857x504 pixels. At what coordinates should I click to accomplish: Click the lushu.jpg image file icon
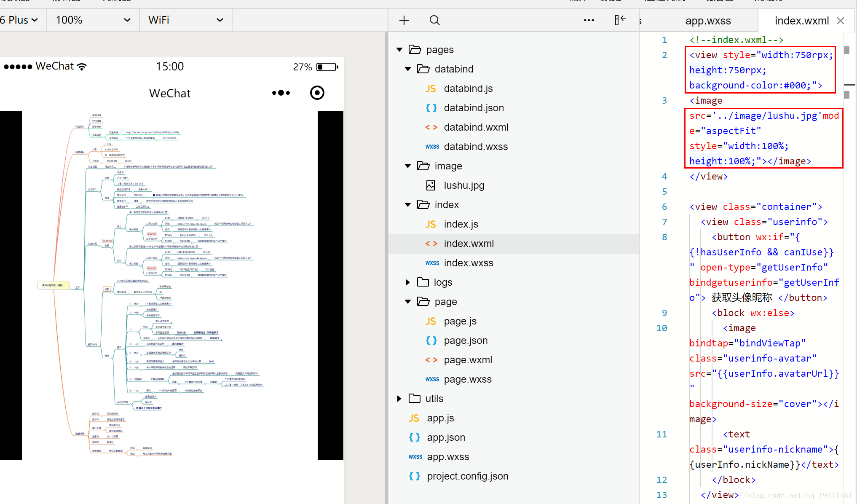(431, 185)
